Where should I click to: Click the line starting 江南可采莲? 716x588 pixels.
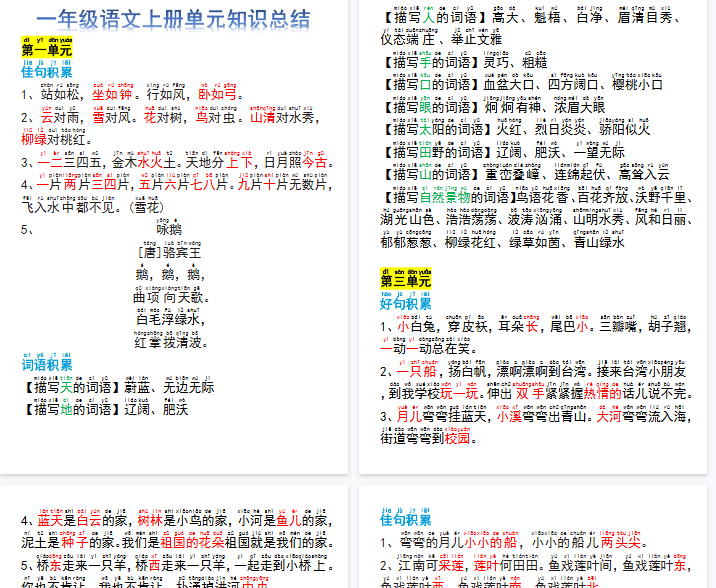point(536,563)
